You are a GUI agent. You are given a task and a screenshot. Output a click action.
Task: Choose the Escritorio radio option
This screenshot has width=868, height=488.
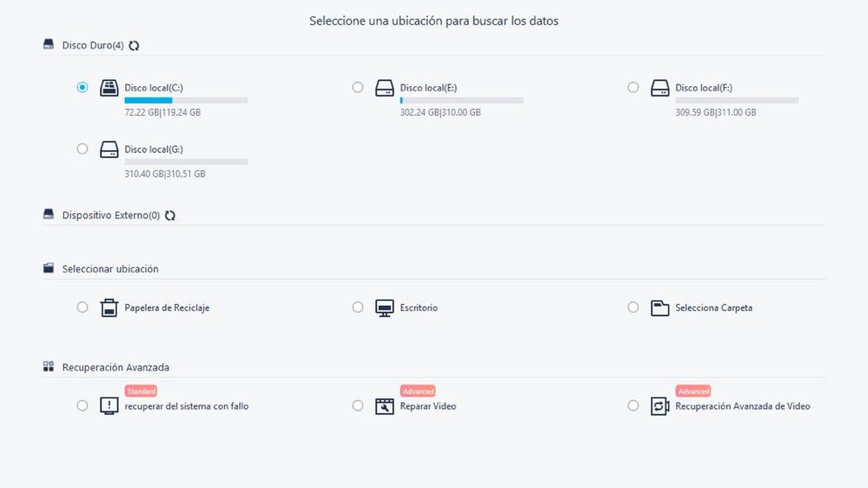coord(358,307)
